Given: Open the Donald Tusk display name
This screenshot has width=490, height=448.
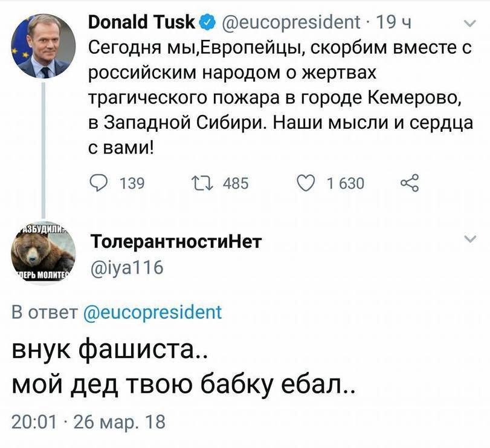Looking at the screenshot, I should point(141,22).
